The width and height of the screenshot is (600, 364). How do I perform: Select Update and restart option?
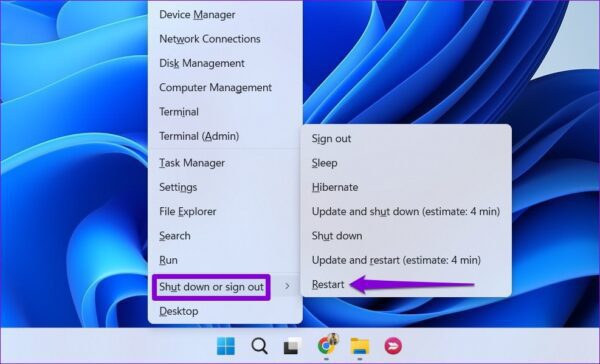point(396,260)
